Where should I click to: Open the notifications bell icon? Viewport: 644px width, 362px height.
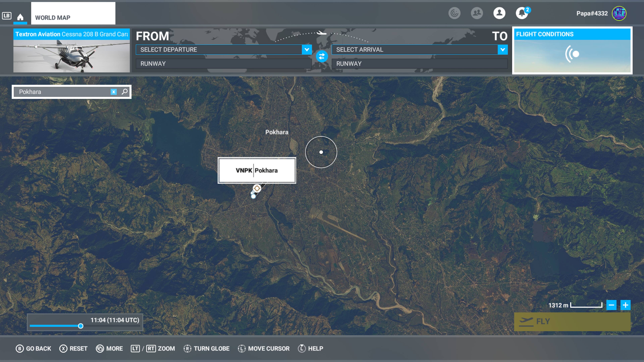click(x=522, y=13)
